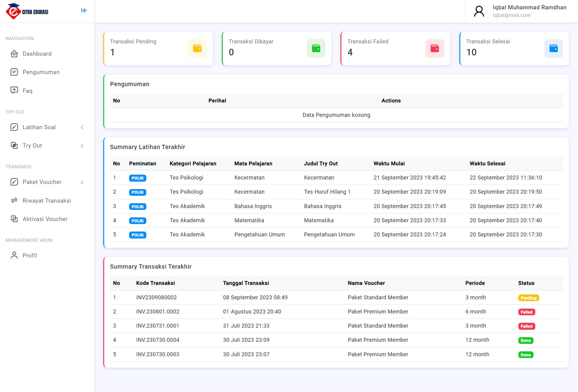Click the yellow Transaksi Pending wallet icon
Image resolution: width=578 pixels, height=392 pixels.
[x=197, y=48]
